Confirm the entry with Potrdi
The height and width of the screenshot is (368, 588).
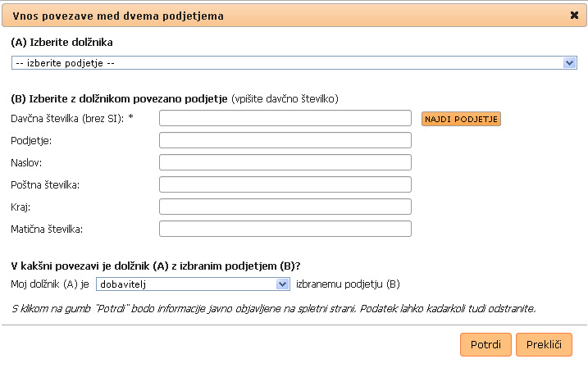tap(485, 345)
